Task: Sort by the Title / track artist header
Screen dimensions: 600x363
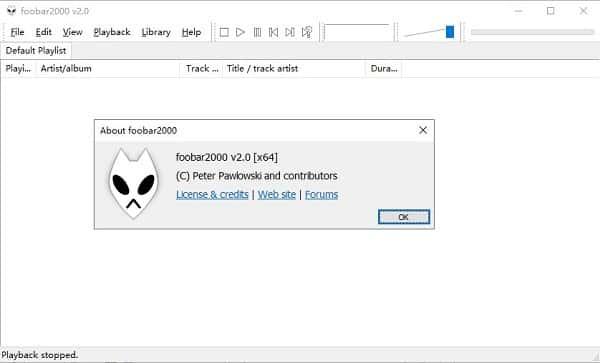Action: tap(294, 68)
